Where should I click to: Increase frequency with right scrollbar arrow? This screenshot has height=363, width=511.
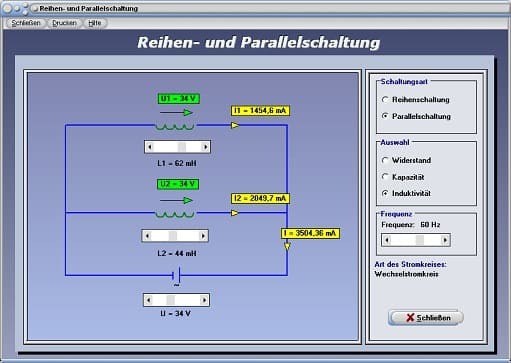tap(445, 240)
